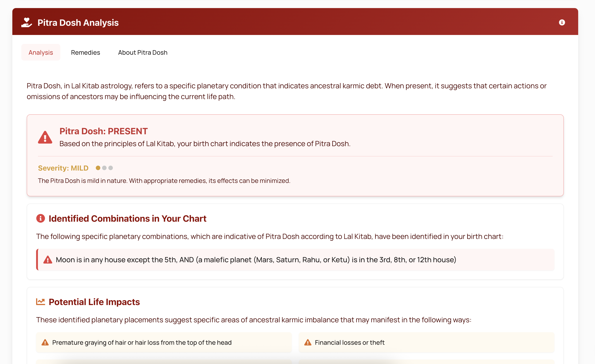Click the info icon in the header
This screenshot has height=364, width=595.
tap(562, 22)
